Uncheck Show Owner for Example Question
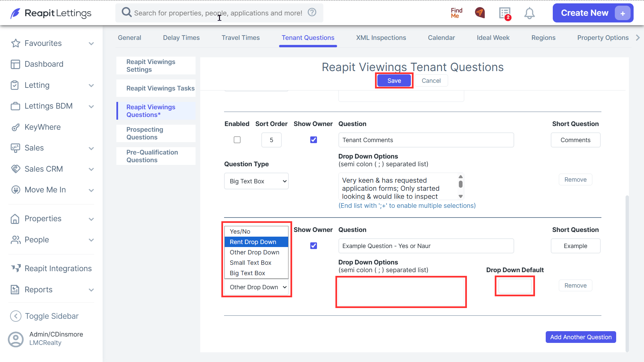The image size is (644, 362). tap(314, 246)
